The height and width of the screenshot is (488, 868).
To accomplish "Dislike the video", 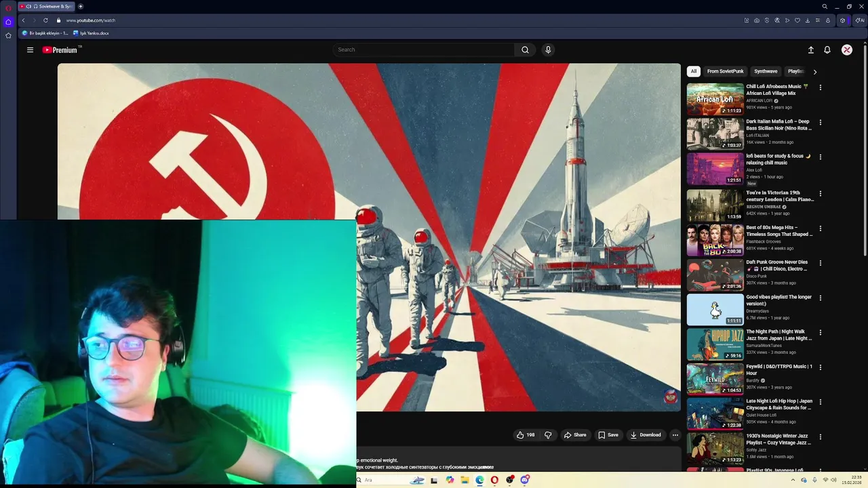I will [548, 435].
